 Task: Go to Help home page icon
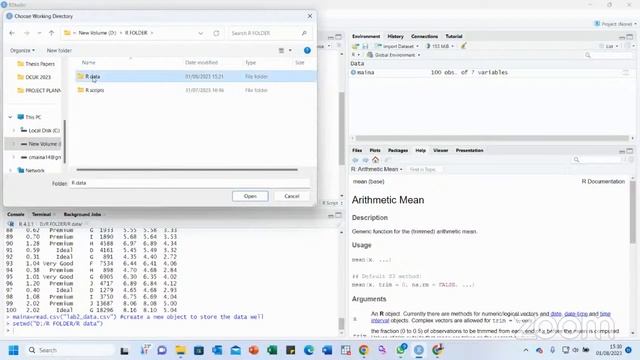point(376,160)
